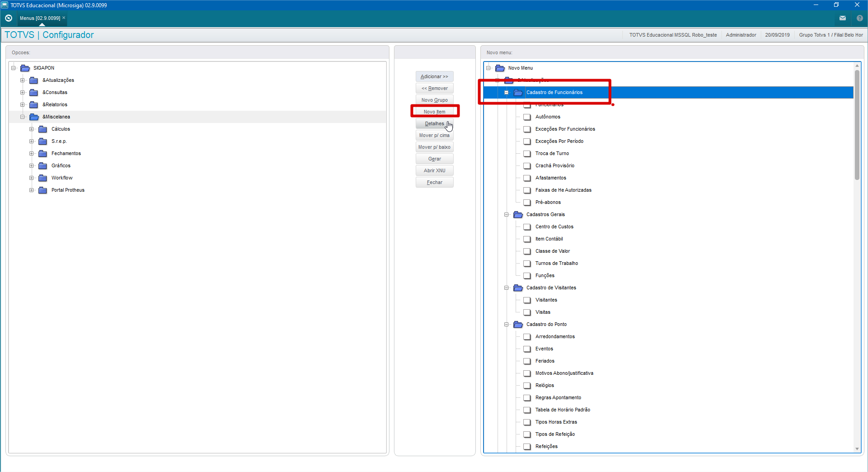Click the Novo menu vertical scrollbar thumb
Viewport: 868px width, 472px height.
(x=857, y=125)
